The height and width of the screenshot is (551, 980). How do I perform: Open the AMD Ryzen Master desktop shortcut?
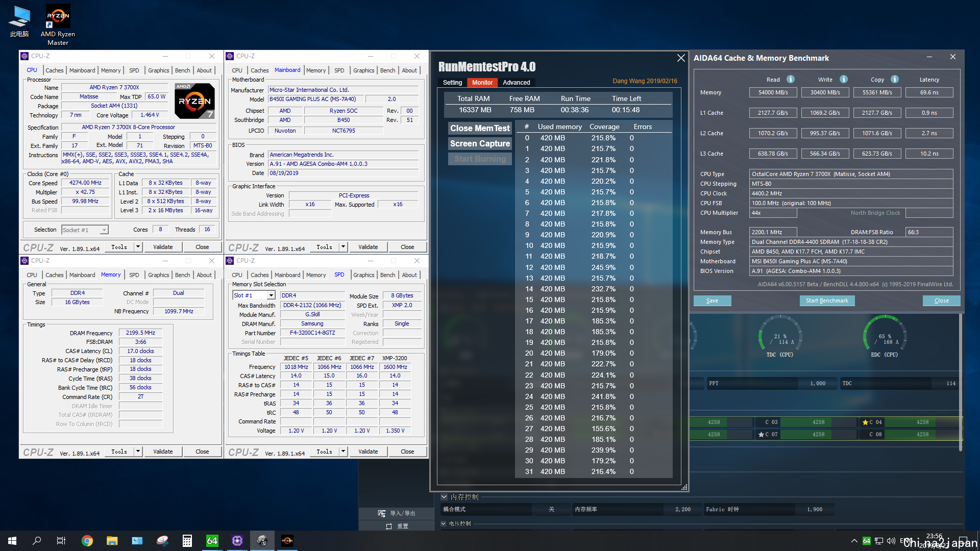pos(58,24)
